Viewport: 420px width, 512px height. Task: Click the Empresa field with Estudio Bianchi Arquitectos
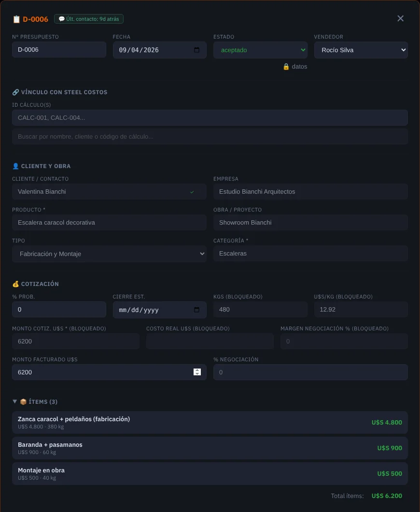(x=311, y=192)
